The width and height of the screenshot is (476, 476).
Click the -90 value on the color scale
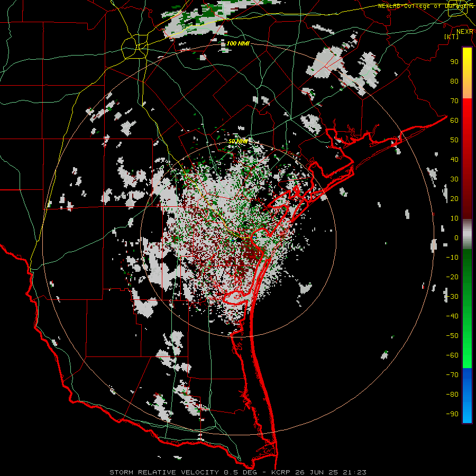[x=452, y=414]
